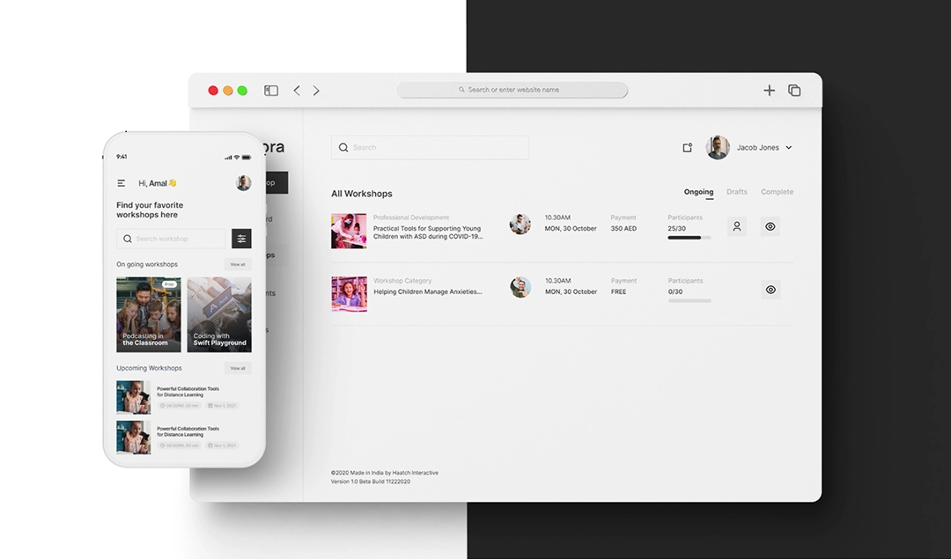Open the Helping Children Manage Anxieties thumbnail

coord(349,294)
